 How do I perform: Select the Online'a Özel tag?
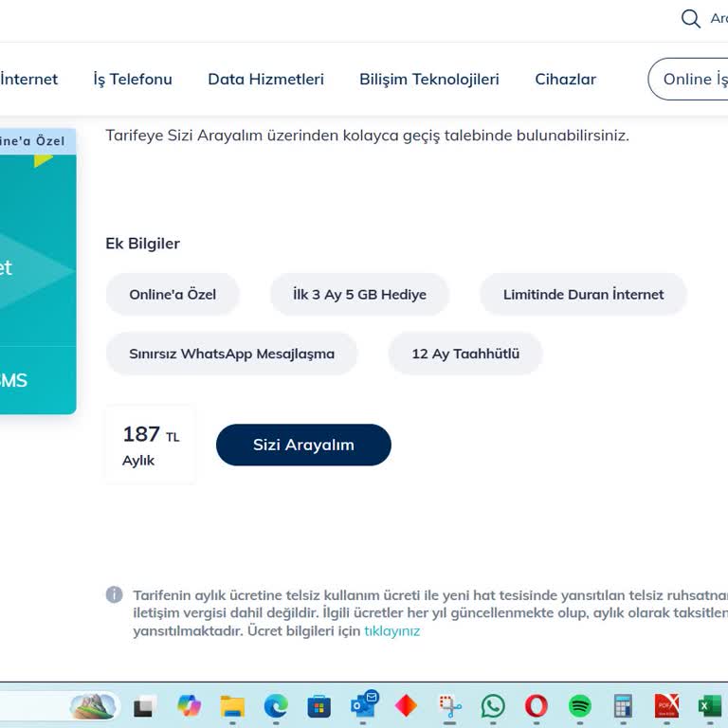pyautogui.click(x=173, y=295)
